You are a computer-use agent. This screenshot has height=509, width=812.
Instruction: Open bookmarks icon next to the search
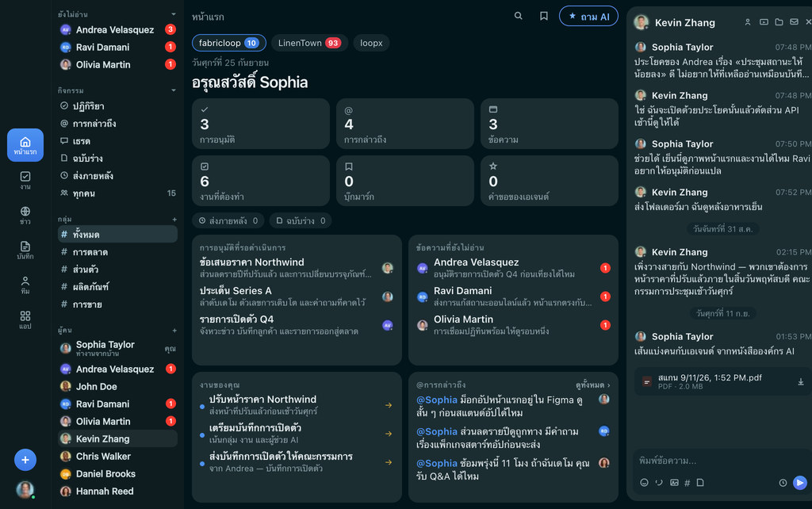click(x=544, y=16)
